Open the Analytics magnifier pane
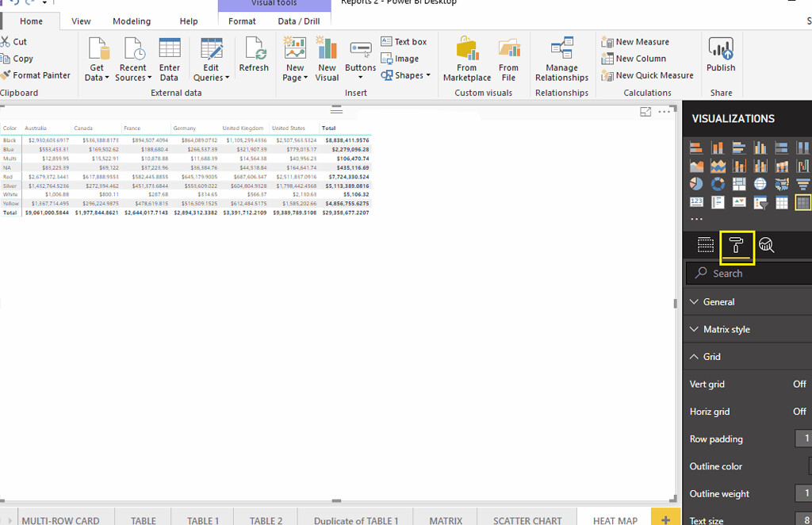The width and height of the screenshot is (812, 525). 767,245
